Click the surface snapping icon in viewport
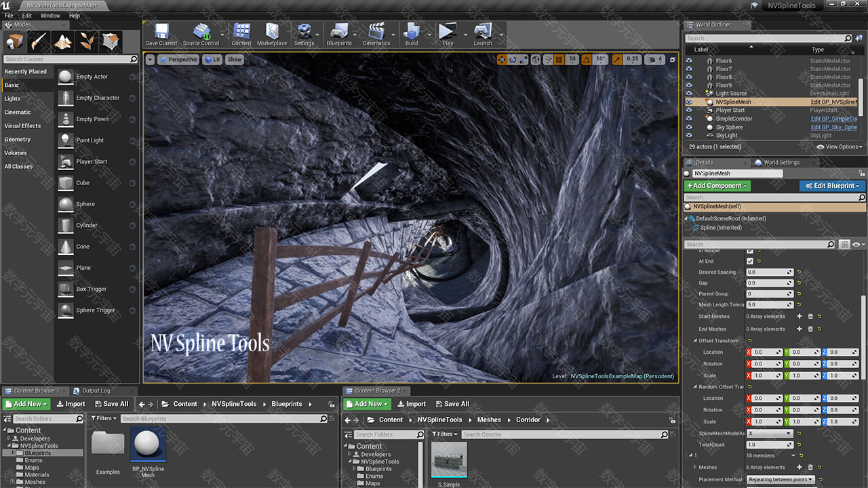868x488 pixels. [x=548, y=60]
